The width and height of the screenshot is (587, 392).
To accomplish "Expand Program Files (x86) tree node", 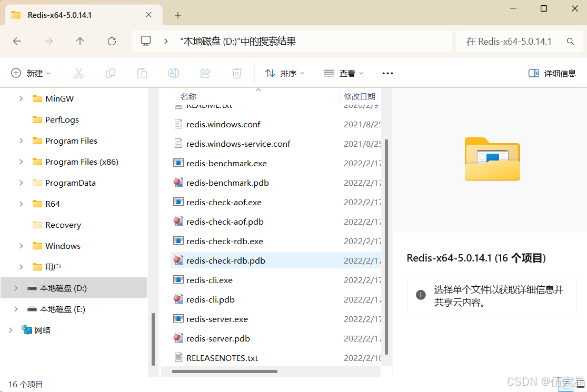I will [21, 162].
